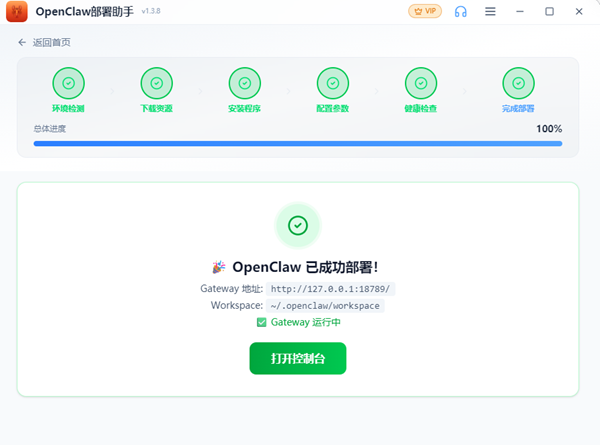Select the 安装程序 step circle
The width and height of the screenshot is (600, 445).
245,83
